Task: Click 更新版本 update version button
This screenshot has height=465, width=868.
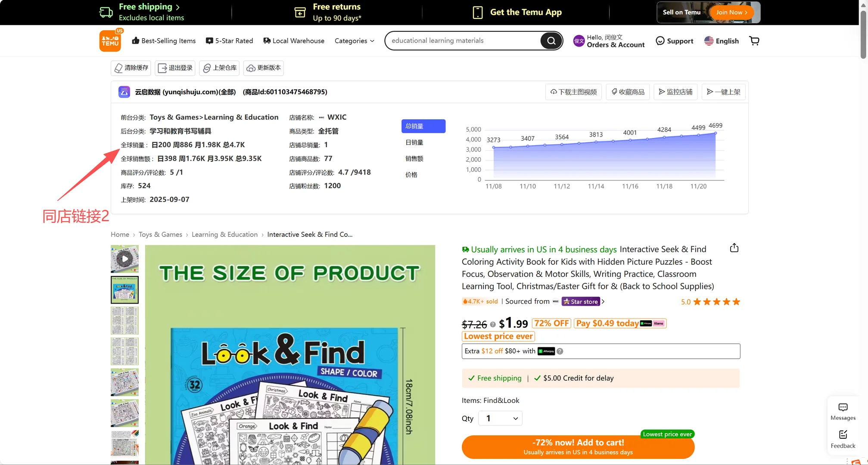Action: tap(264, 68)
